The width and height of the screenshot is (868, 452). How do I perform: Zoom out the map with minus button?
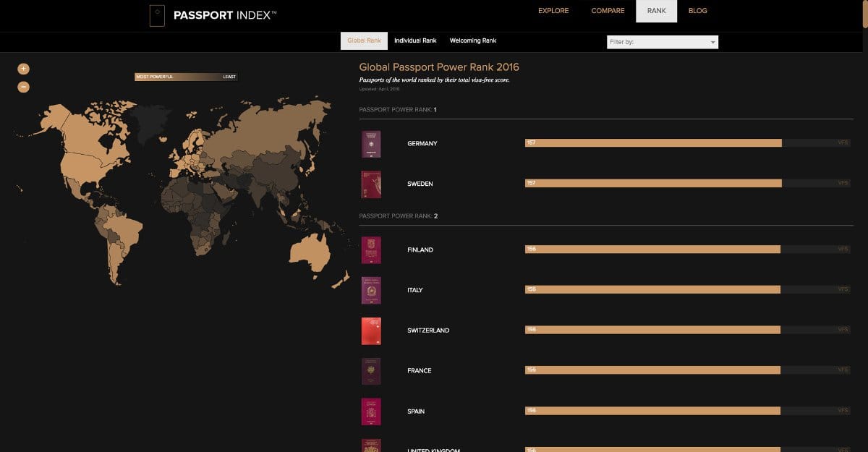23,87
